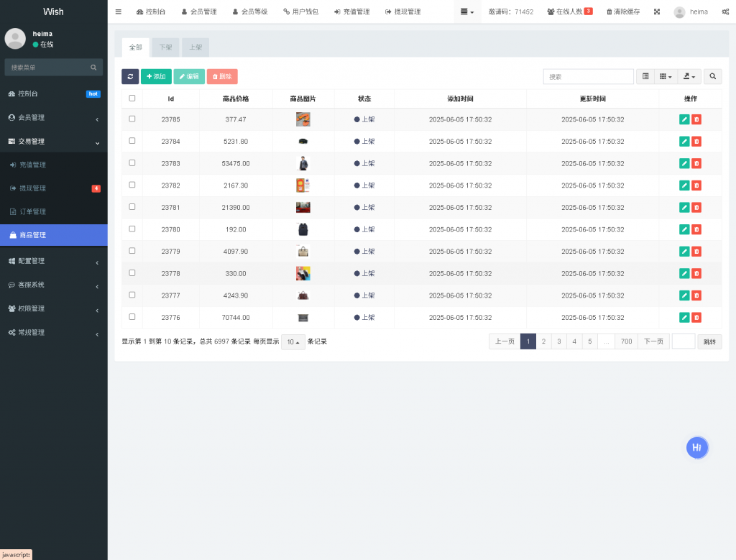The width and height of the screenshot is (736, 560).
Task: Go to the 下一页 pagination button
Action: [x=653, y=341]
